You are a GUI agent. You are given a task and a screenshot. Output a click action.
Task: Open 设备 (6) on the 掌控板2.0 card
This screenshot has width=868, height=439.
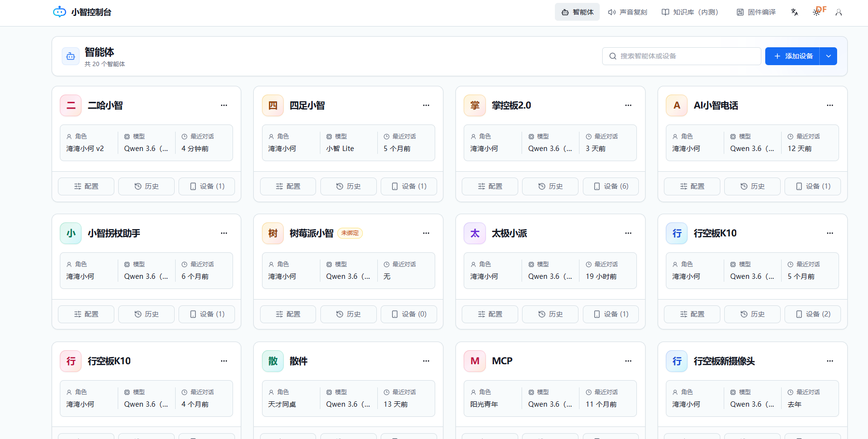611,186
